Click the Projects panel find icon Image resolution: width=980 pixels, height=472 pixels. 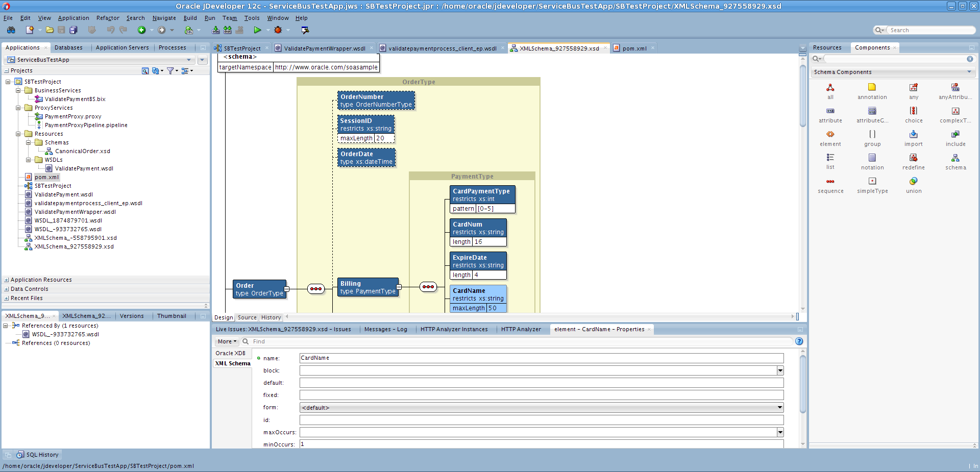click(145, 71)
